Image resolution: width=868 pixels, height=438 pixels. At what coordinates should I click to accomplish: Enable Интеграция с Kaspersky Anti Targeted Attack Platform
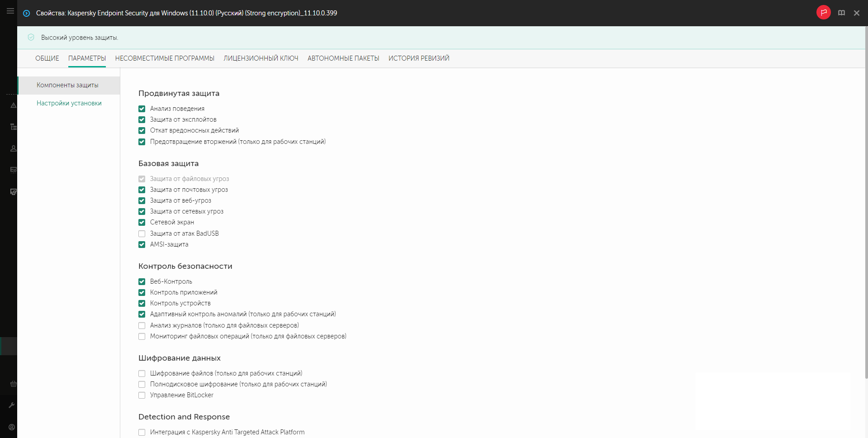(x=142, y=432)
